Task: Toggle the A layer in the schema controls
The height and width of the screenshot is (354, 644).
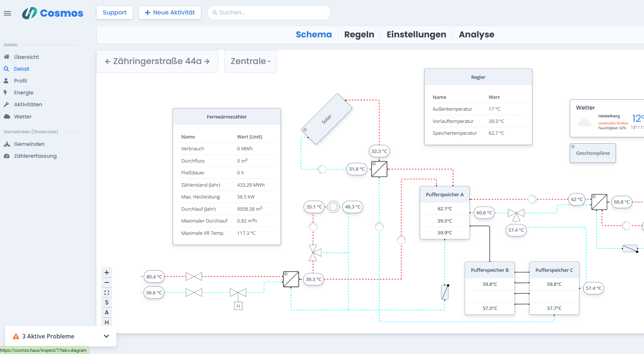Action: click(107, 313)
